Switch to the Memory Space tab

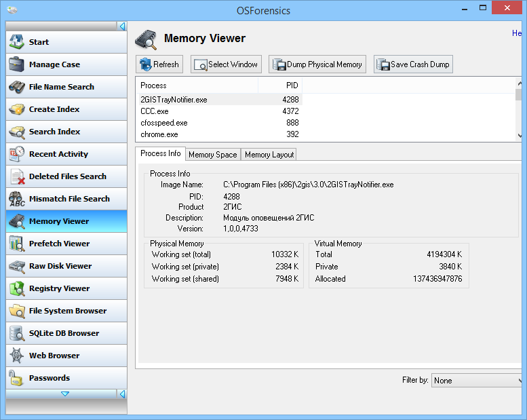point(213,155)
